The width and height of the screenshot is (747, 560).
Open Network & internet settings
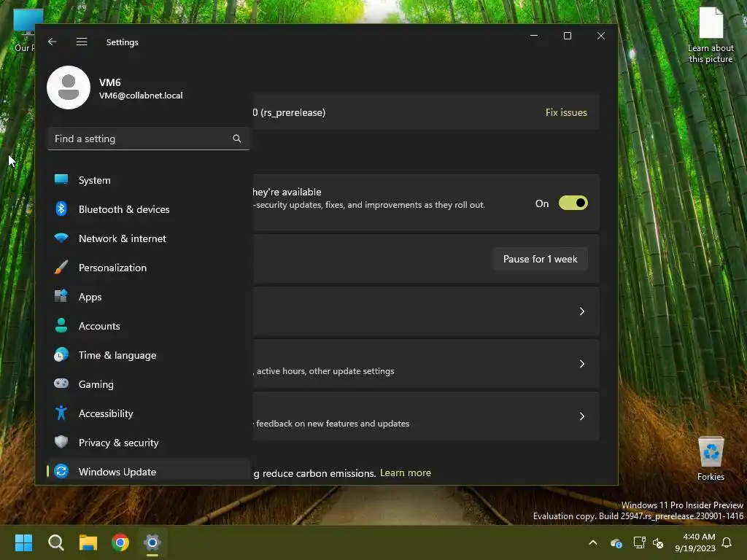tap(149, 238)
